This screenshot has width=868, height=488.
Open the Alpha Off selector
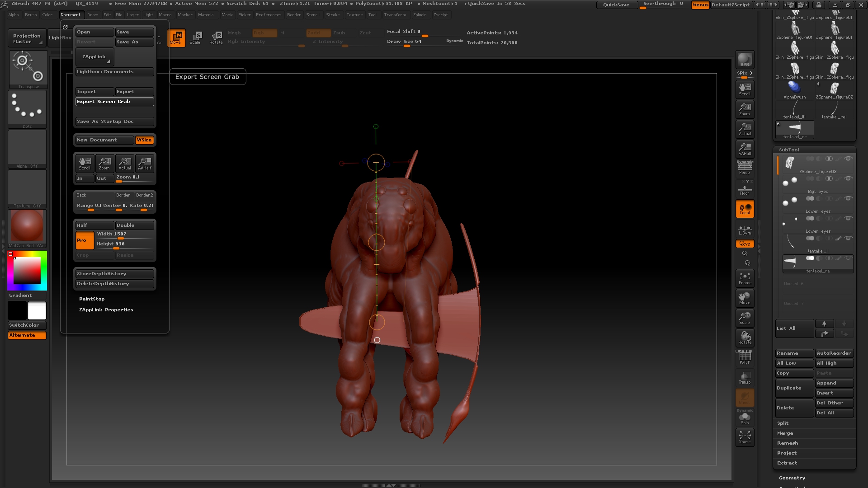click(27, 149)
